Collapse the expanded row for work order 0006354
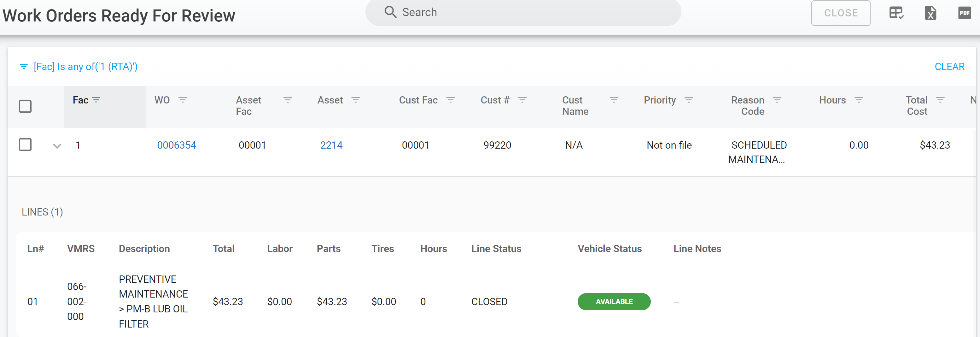Viewport: 980px width, 337px height. pyautogui.click(x=57, y=146)
